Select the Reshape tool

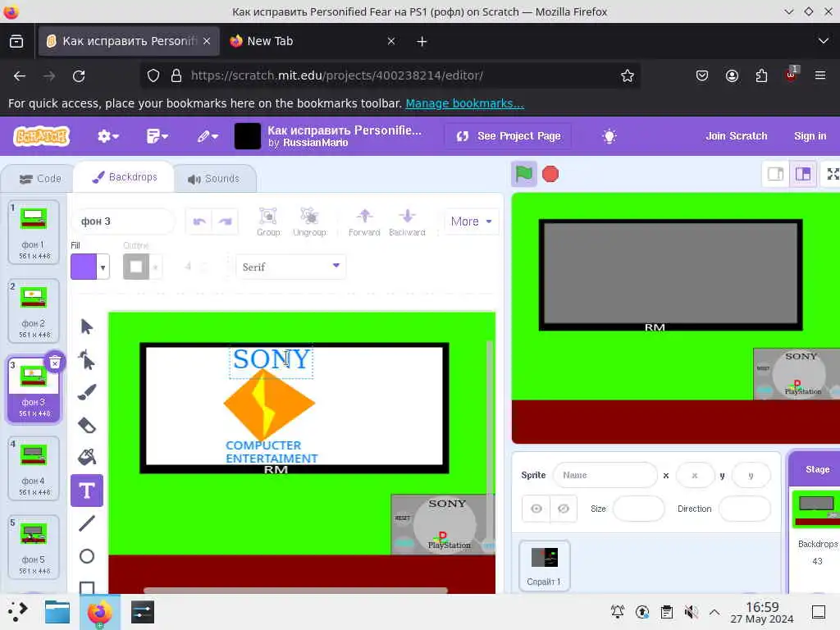pyautogui.click(x=87, y=359)
